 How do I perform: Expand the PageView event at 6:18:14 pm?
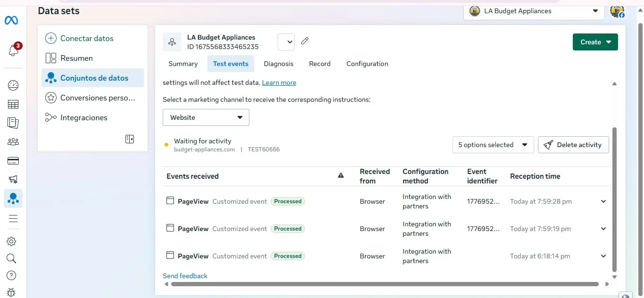pyautogui.click(x=603, y=256)
